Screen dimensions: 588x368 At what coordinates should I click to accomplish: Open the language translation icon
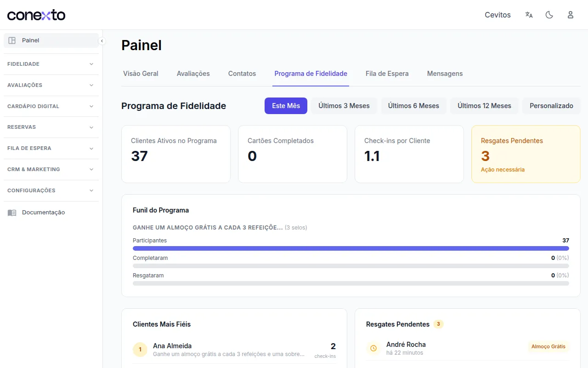pyautogui.click(x=529, y=15)
